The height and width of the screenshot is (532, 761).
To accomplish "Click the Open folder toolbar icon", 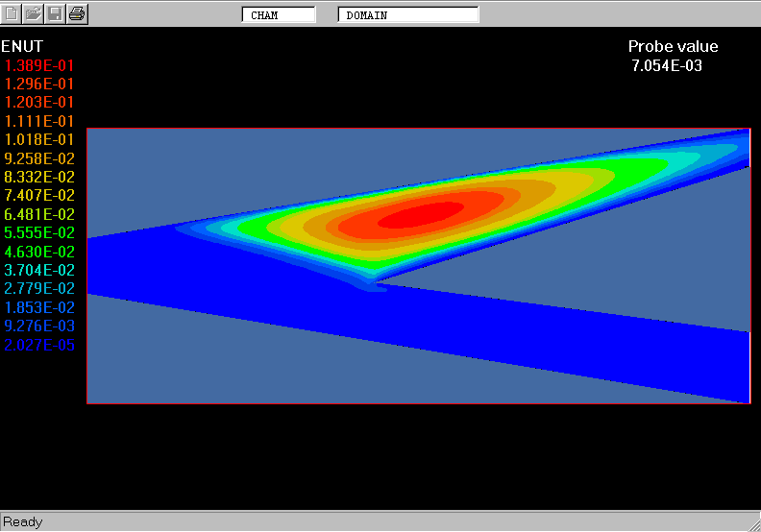I will 34,13.
